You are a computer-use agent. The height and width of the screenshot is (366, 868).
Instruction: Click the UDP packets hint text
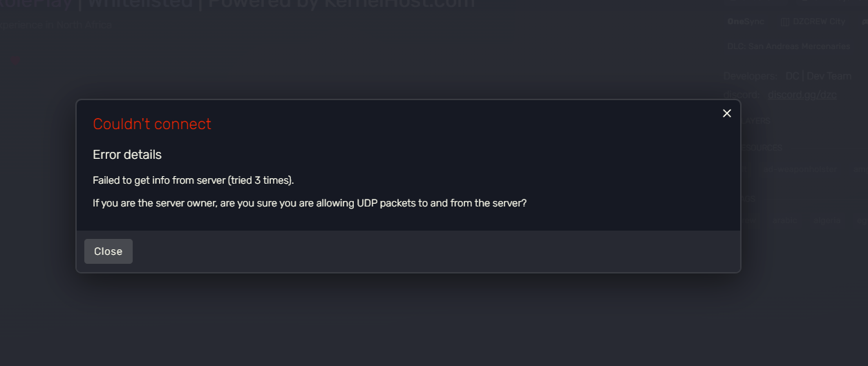(310, 204)
